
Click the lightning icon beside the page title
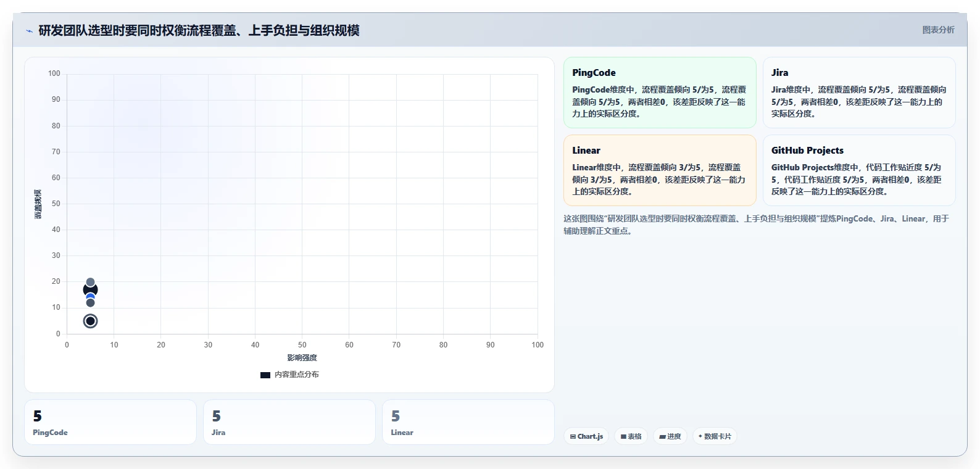29,31
